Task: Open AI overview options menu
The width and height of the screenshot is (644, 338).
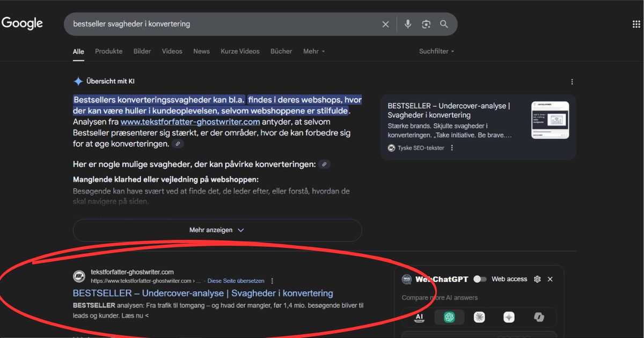Action: (572, 82)
